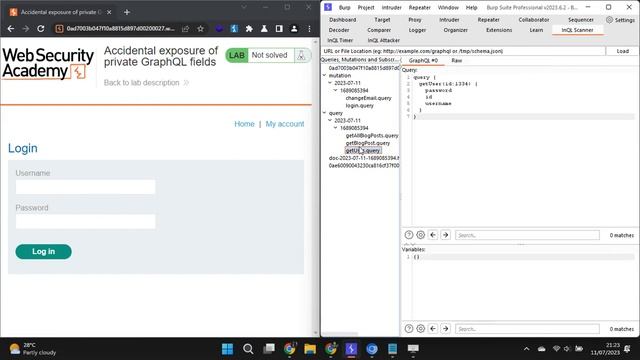
Task: Open Windows Start menu
Action: [227, 349]
